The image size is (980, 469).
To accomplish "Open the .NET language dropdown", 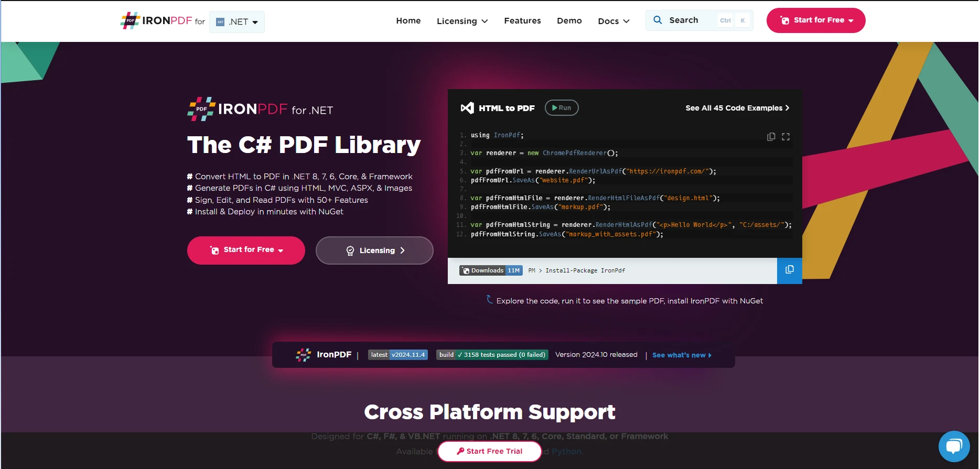I will [x=237, y=22].
